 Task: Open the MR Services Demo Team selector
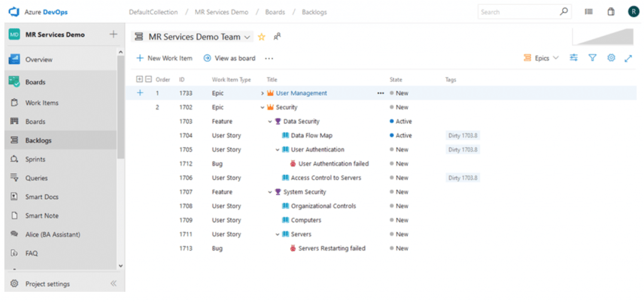(x=192, y=37)
